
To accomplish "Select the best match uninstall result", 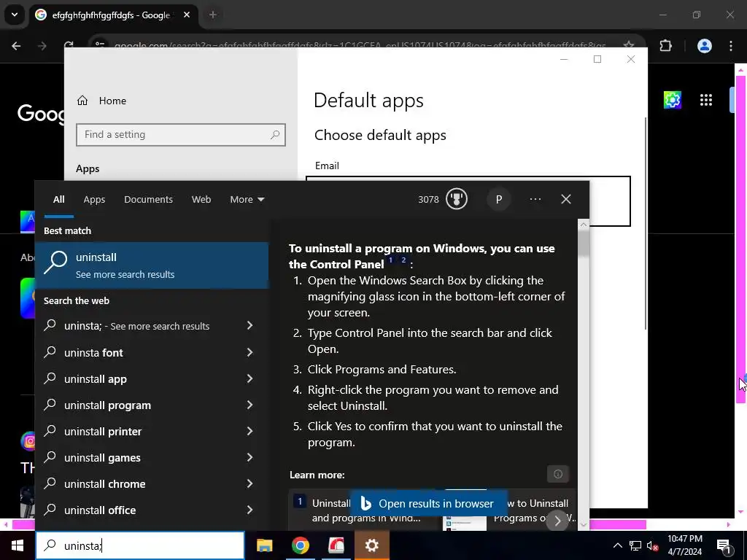I will [x=152, y=265].
